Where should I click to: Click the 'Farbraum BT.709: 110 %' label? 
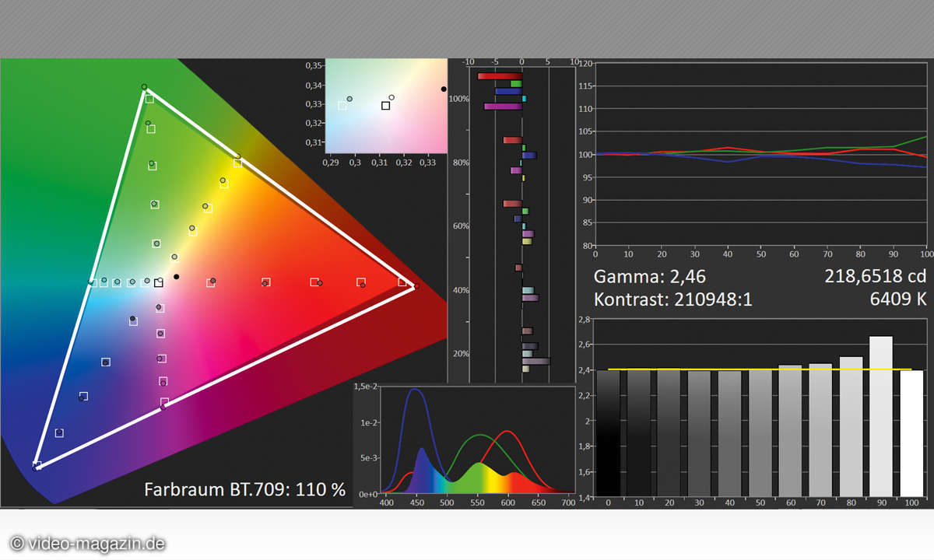tap(244, 490)
